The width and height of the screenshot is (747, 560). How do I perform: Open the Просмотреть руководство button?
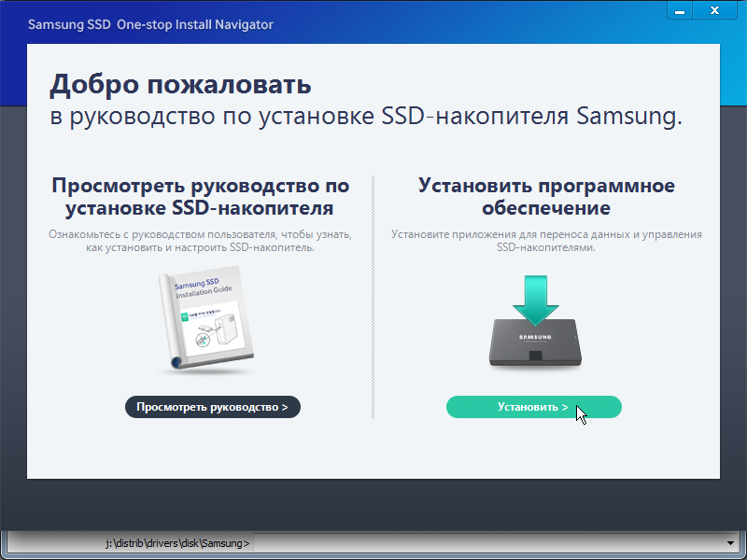(x=213, y=407)
